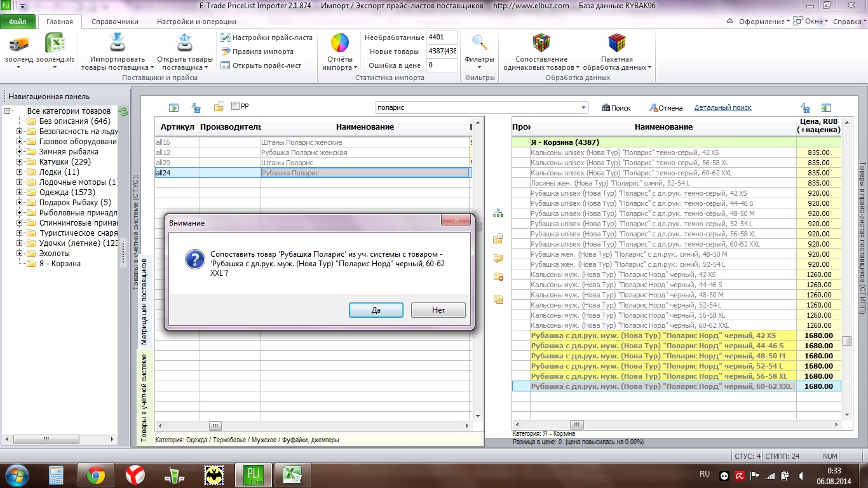Click the folder with pencil icon between panes
This screenshot has height=488, width=868.
tap(498, 258)
